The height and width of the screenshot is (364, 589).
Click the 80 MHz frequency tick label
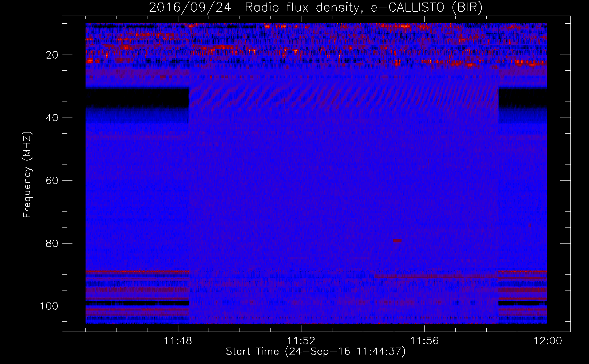pos(52,243)
